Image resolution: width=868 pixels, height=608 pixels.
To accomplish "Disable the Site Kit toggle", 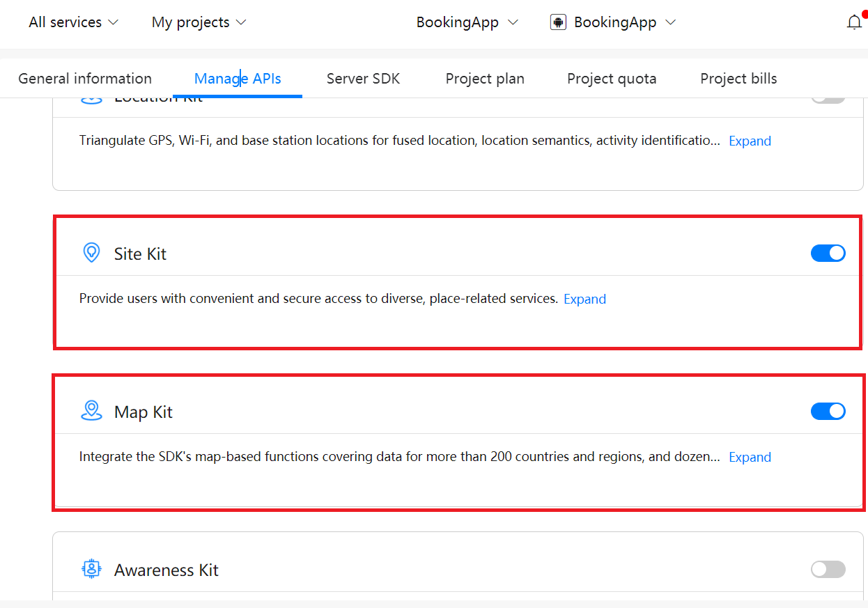I will coord(828,254).
